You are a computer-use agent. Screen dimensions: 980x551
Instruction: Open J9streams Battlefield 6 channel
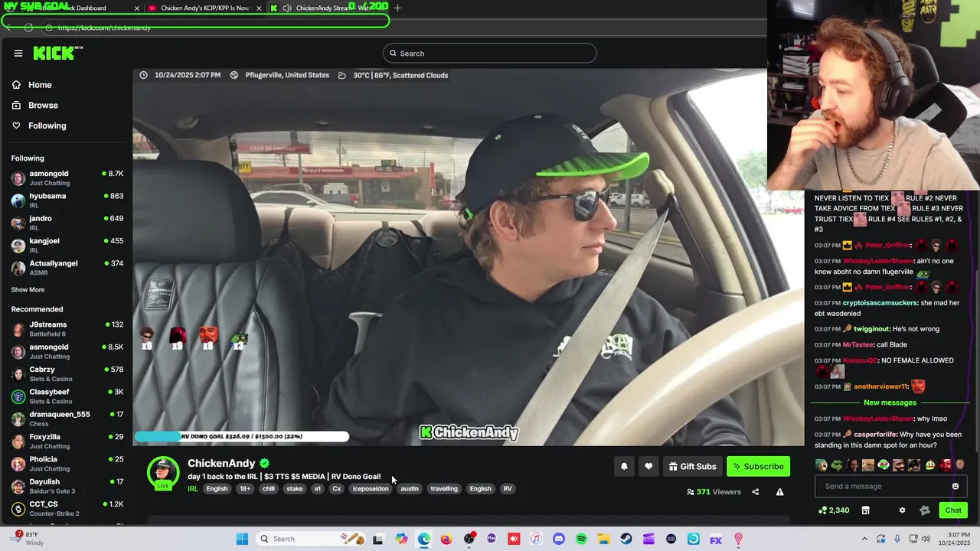click(x=67, y=329)
